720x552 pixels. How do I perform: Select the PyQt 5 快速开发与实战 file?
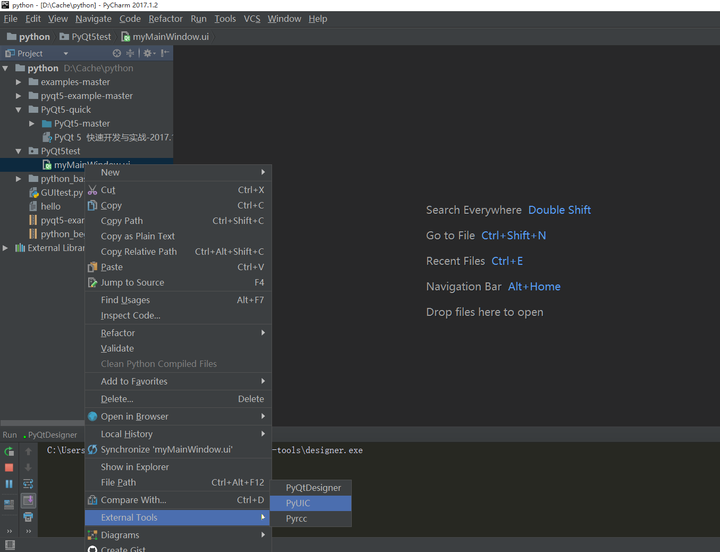(107, 137)
